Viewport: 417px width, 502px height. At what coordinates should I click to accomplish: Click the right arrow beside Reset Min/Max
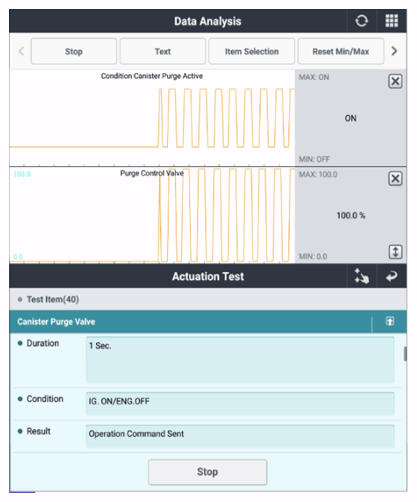(394, 51)
